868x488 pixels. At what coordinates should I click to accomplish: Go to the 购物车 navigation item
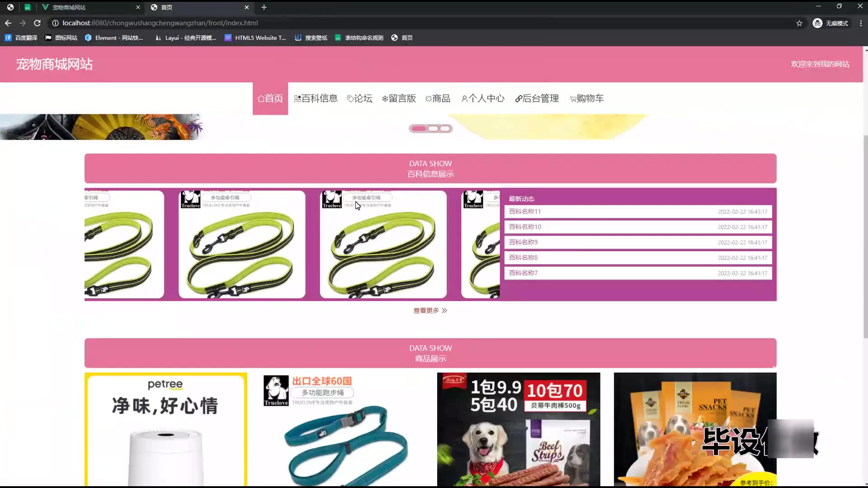pos(587,99)
